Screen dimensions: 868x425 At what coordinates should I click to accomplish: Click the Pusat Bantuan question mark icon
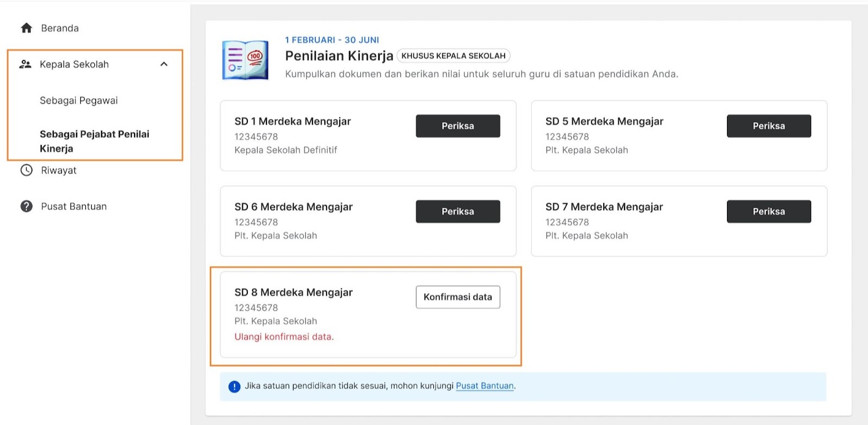pyautogui.click(x=26, y=207)
